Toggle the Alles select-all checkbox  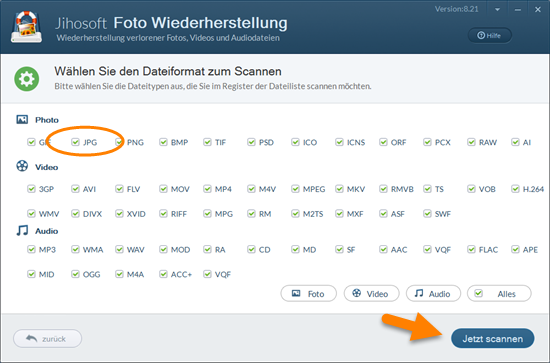coord(479,293)
